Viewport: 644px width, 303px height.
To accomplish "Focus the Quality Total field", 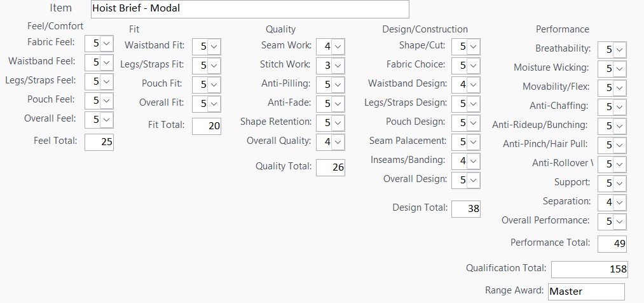I will tap(330, 167).
